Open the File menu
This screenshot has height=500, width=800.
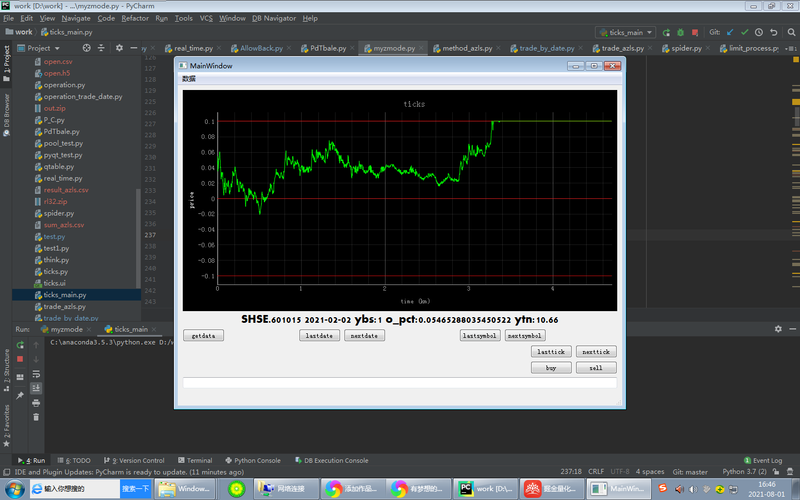(x=9, y=18)
